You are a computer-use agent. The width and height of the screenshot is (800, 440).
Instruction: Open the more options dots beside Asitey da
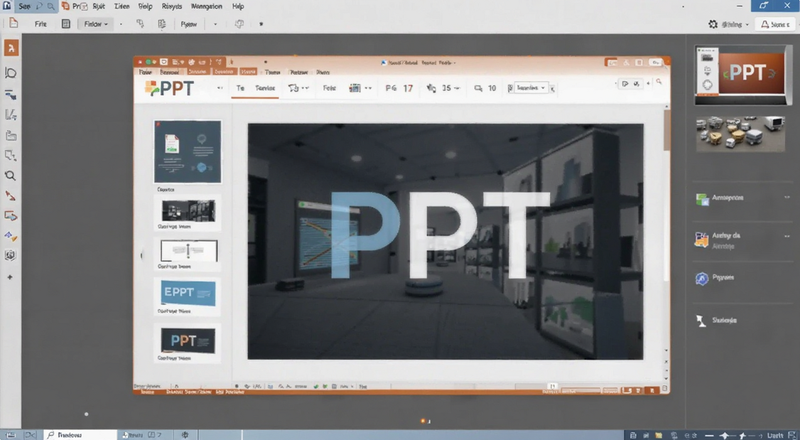(x=787, y=236)
